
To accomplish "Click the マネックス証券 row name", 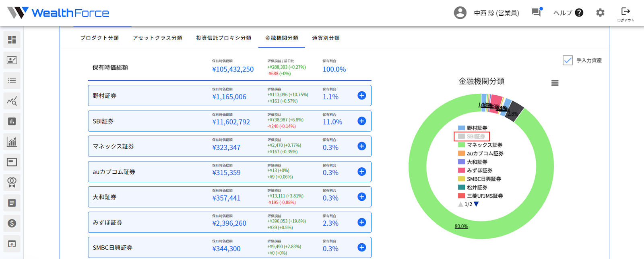I will [114, 146].
